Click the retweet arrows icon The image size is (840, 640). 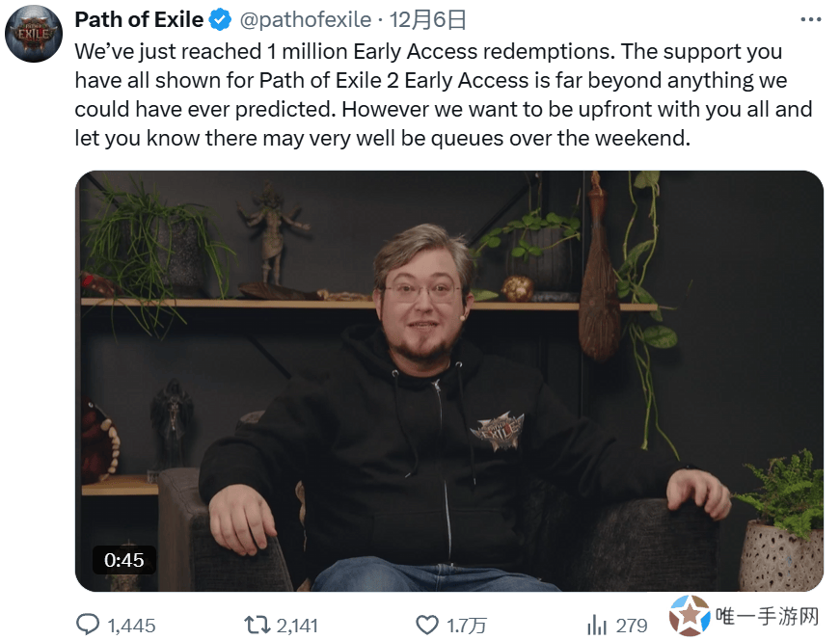(257, 625)
